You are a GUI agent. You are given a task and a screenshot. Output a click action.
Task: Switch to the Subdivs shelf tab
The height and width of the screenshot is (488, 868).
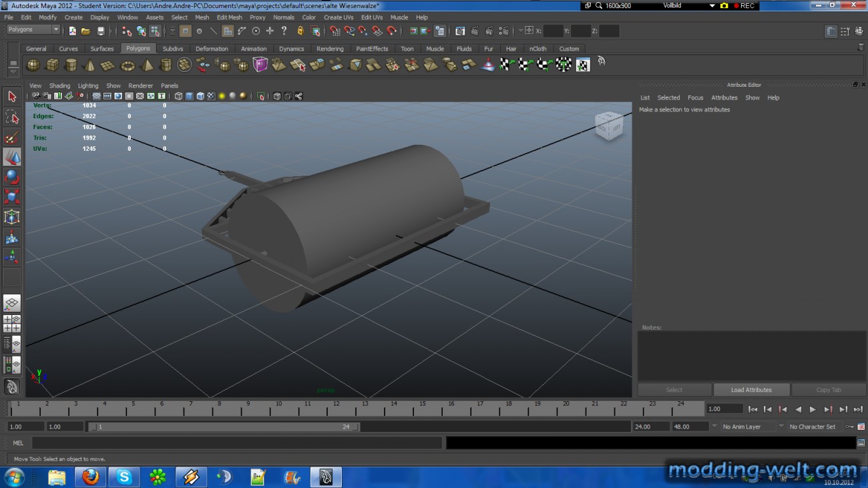[173, 49]
